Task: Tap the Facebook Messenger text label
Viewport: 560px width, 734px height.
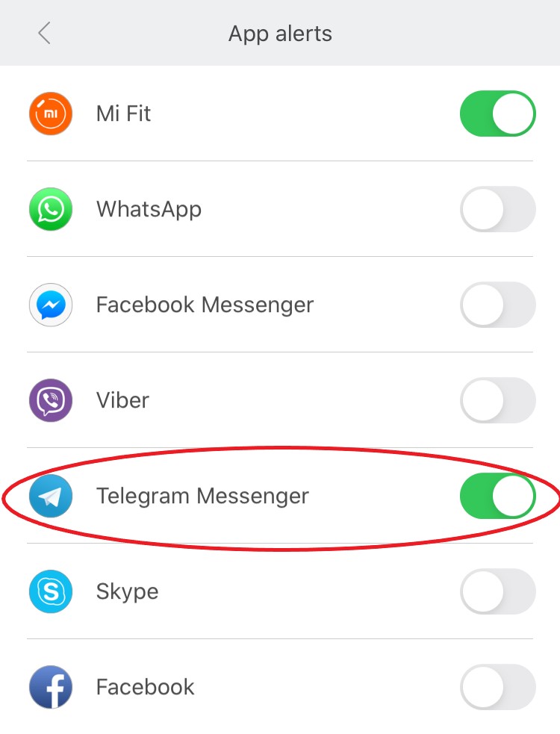Action: (x=205, y=305)
